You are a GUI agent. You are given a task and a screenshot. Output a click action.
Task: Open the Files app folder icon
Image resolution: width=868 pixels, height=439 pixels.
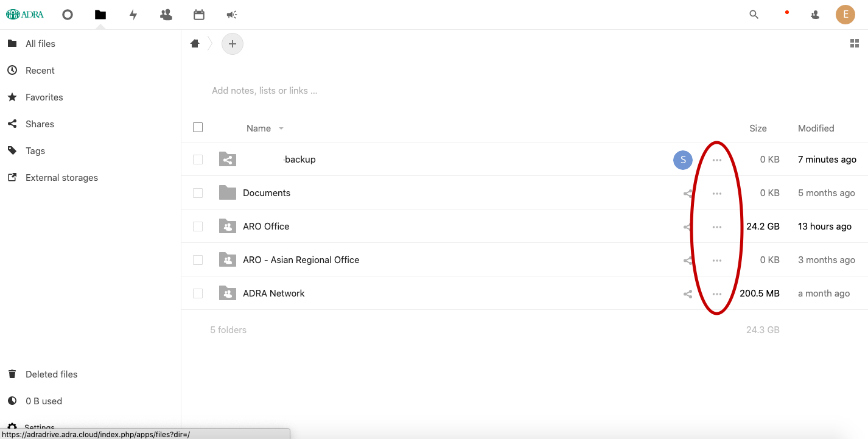click(x=100, y=14)
